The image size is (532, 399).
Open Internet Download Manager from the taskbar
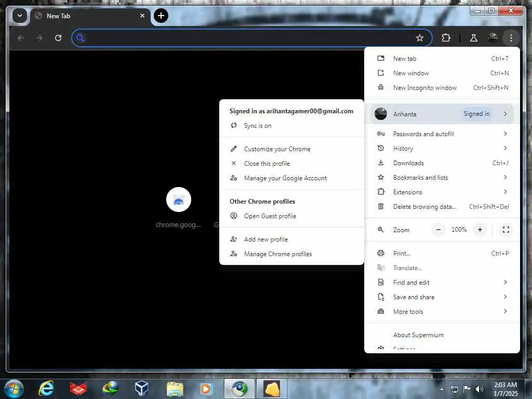(111, 389)
